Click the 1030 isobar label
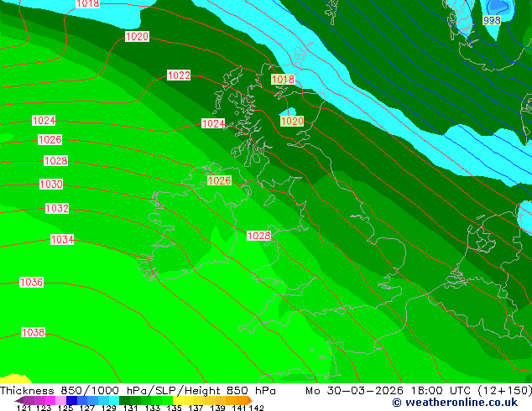 pyautogui.click(x=51, y=185)
